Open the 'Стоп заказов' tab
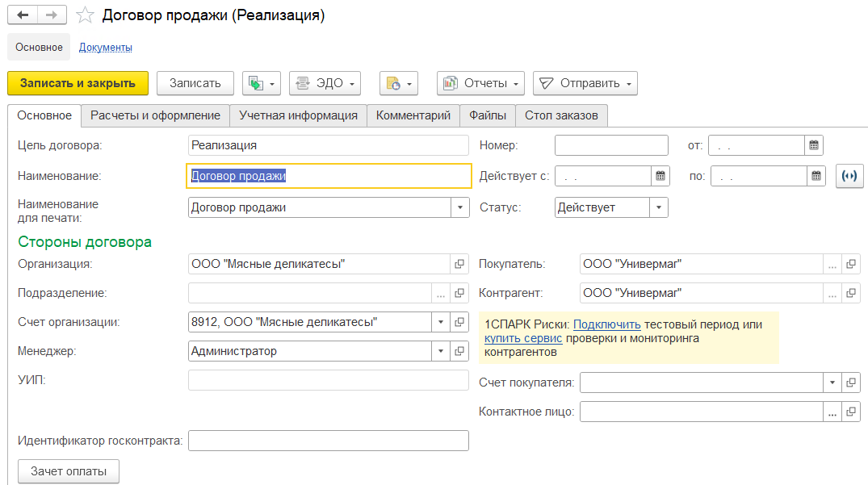 click(561, 115)
